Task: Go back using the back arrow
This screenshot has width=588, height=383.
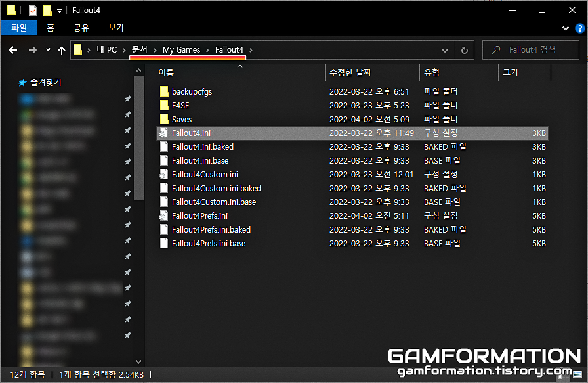Action: (13, 50)
